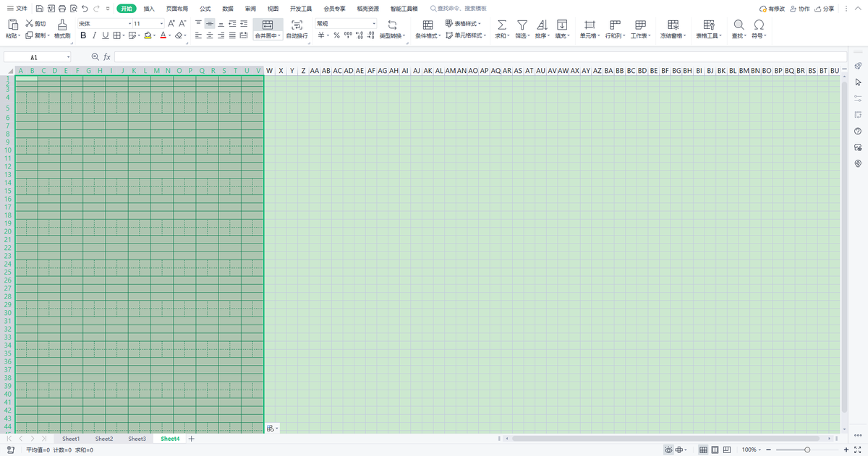Click the Freeze Panes (冻结窗格) icon

673,25
